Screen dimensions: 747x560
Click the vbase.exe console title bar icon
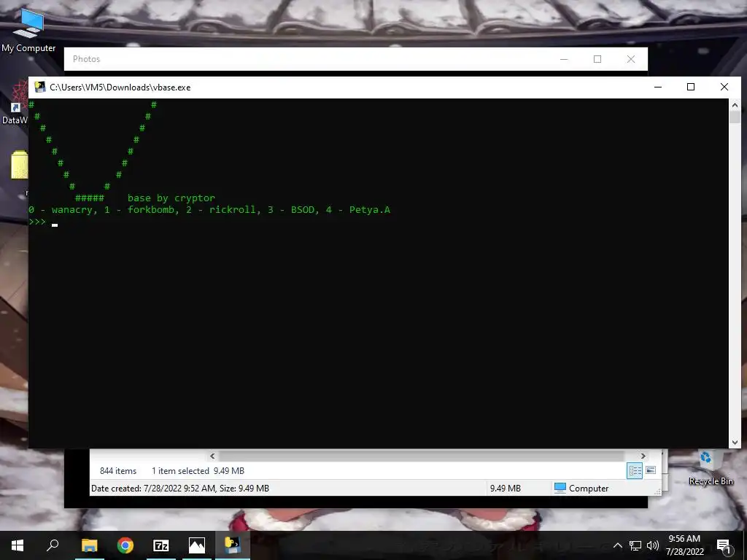click(40, 87)
